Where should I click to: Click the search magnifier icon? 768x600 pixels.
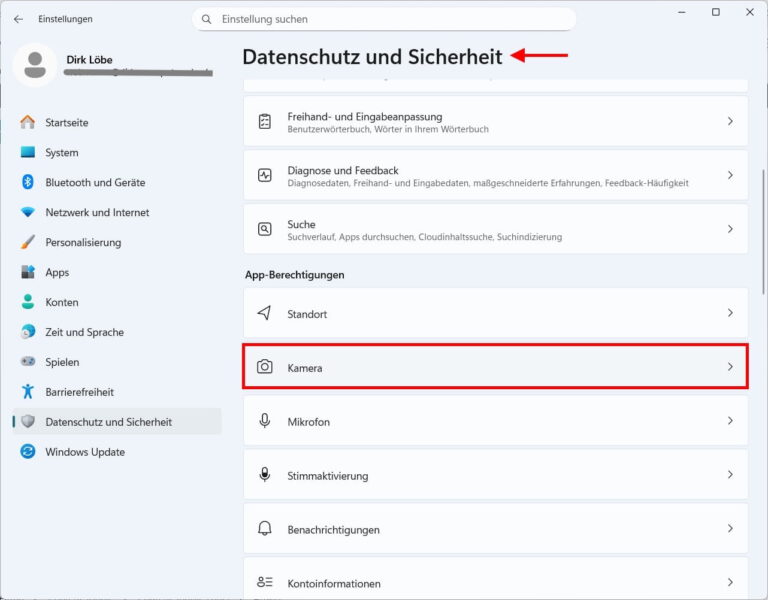pos(207,19)
